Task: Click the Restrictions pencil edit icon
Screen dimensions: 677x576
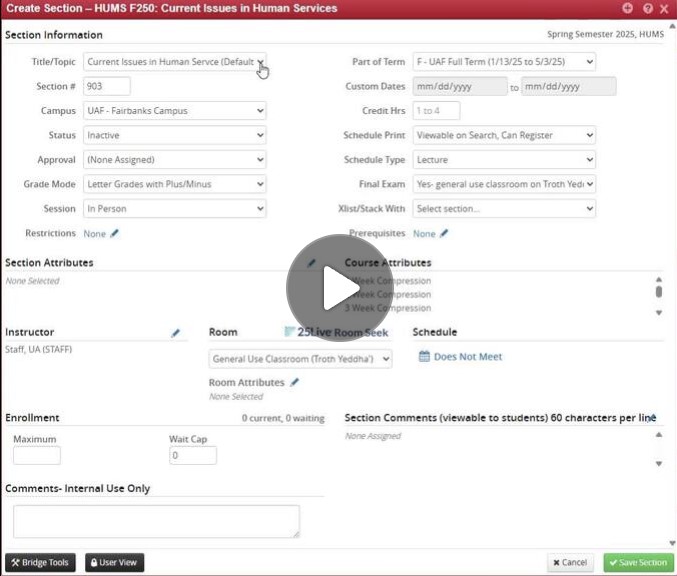Action: [115, 234]
